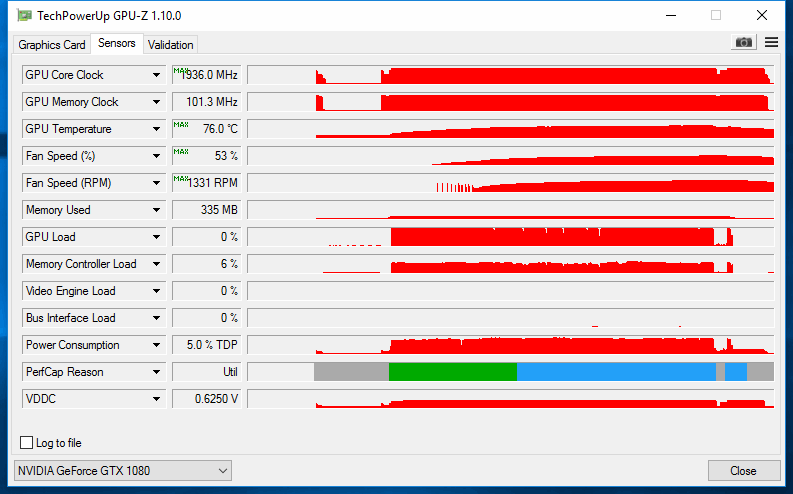This screenshot has width=793, height=494.
Task: Click the 53 % fan speed value
Action: pyautogui.click(x=207, y=156)
